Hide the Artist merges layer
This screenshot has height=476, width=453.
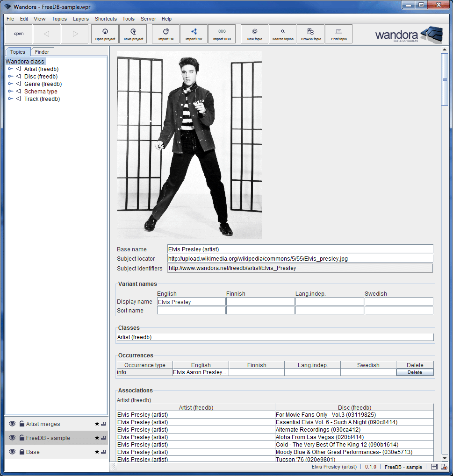tap(12, 424)
